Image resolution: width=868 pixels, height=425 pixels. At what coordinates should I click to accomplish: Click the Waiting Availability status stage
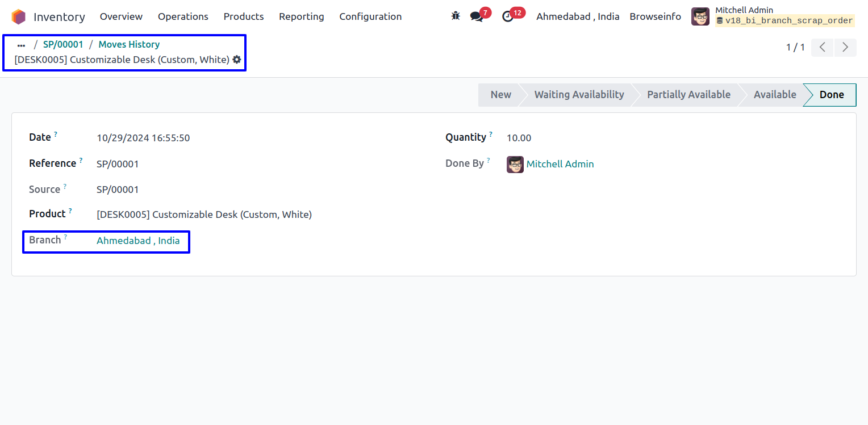coord(579,95)
